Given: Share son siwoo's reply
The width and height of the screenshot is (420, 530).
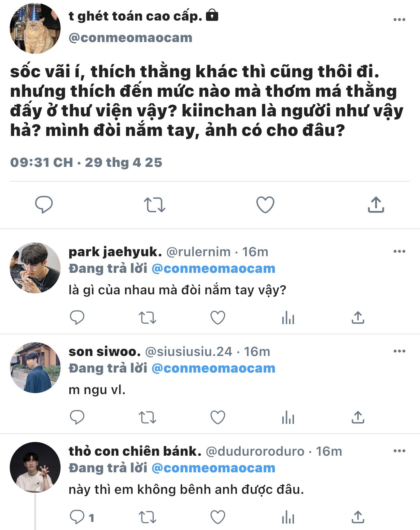Looking at the screenshot, I should [358, 417].
